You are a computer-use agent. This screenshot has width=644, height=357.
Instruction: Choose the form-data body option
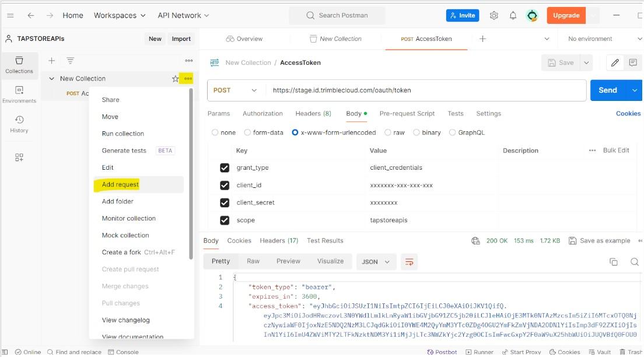click(247, 132)
